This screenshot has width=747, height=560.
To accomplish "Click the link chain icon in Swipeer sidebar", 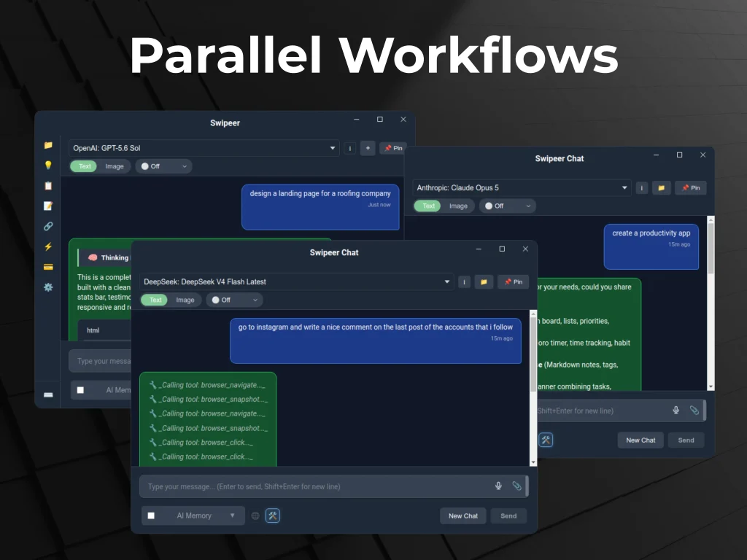I will coord(48,226).
